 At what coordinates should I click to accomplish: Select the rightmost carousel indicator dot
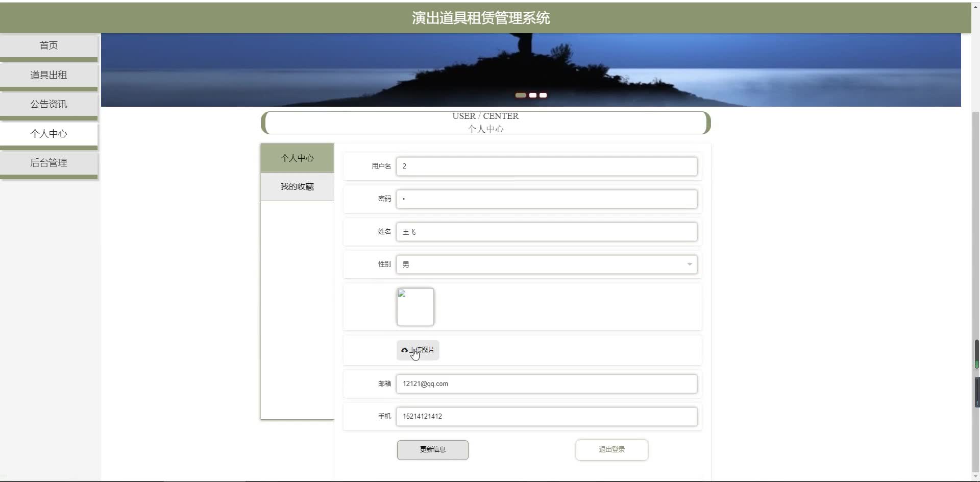543,95
